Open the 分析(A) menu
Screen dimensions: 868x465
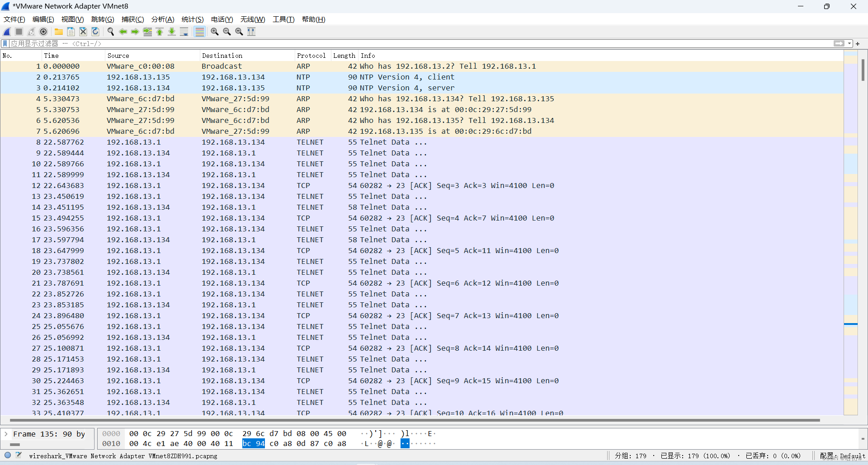click(163, 19)
